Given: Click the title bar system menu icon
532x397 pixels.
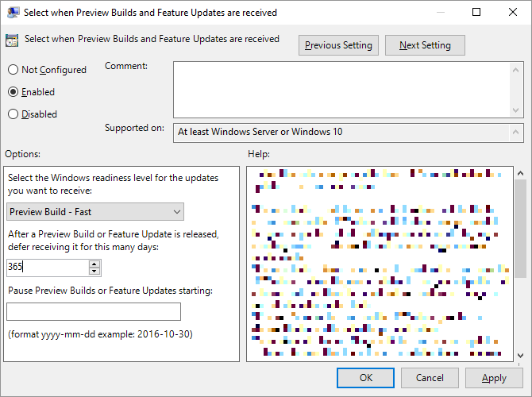Looking at the screenshot, I should (13, 12).
